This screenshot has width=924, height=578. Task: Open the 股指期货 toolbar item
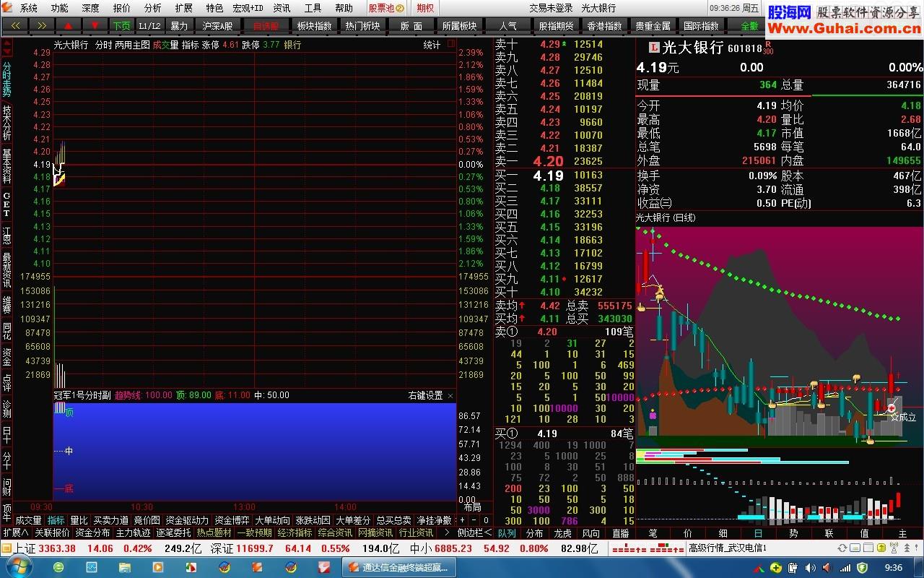(x=557, y=25)
